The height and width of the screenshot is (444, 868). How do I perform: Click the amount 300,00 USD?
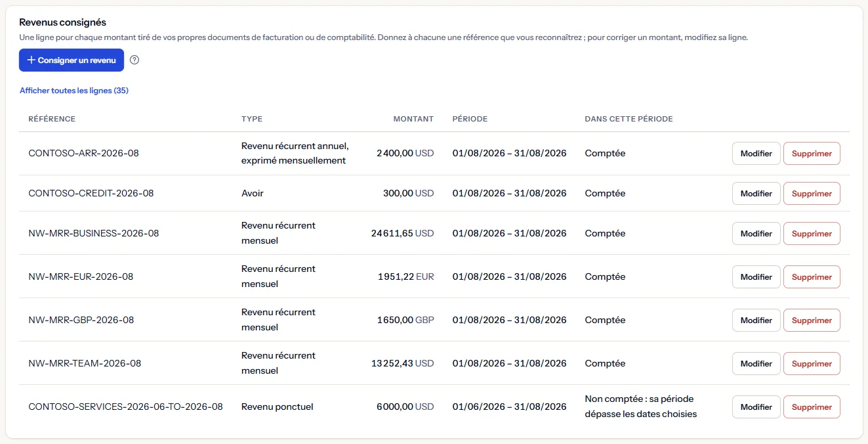pyautogui.click(x=408, y=193)
